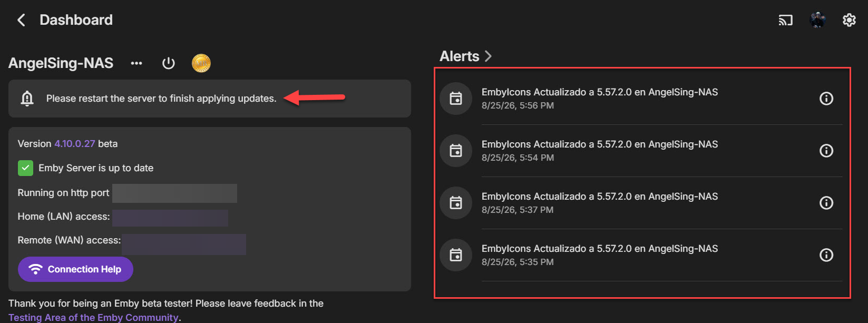
Task: Go back using the header arrow
Action: pos(21,20)
